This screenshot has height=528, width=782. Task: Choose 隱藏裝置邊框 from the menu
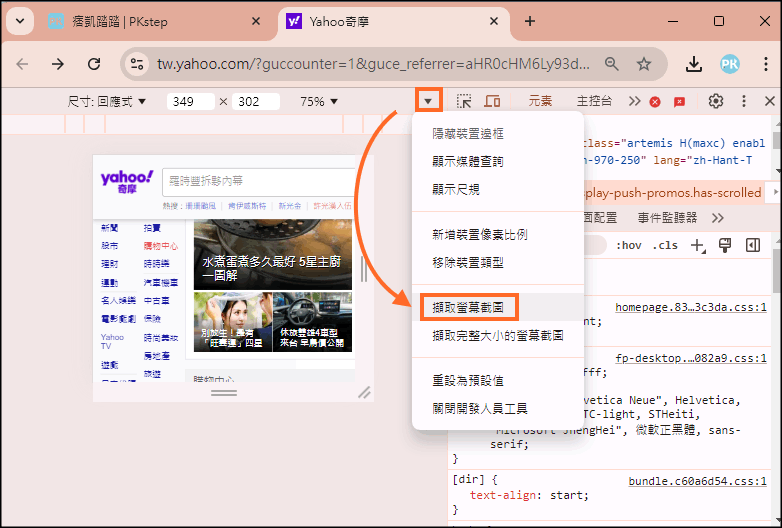(x=497, y=134)
